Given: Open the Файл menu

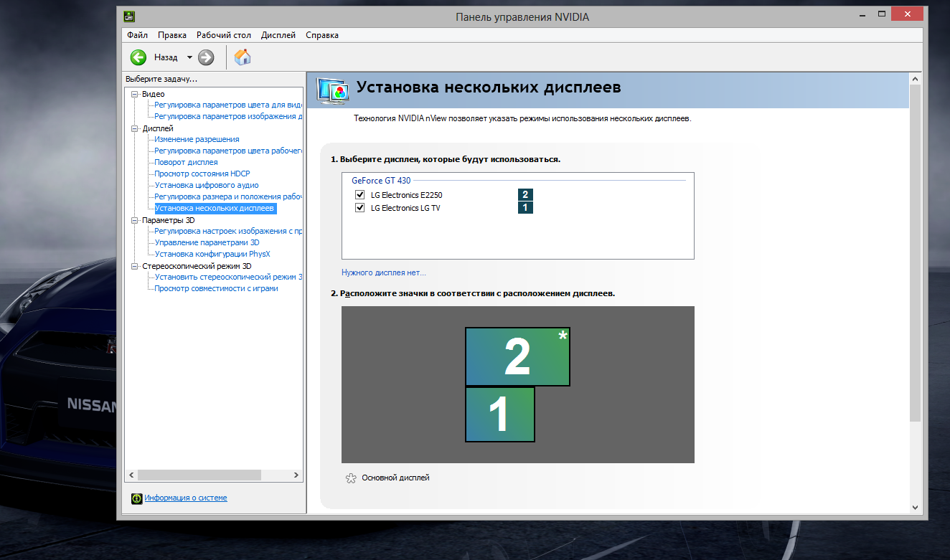Looking at the screenshot, I should click(137, 35).
